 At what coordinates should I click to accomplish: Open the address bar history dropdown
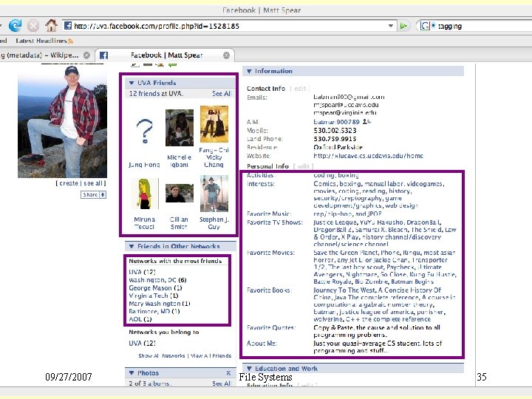click(391, 26)
